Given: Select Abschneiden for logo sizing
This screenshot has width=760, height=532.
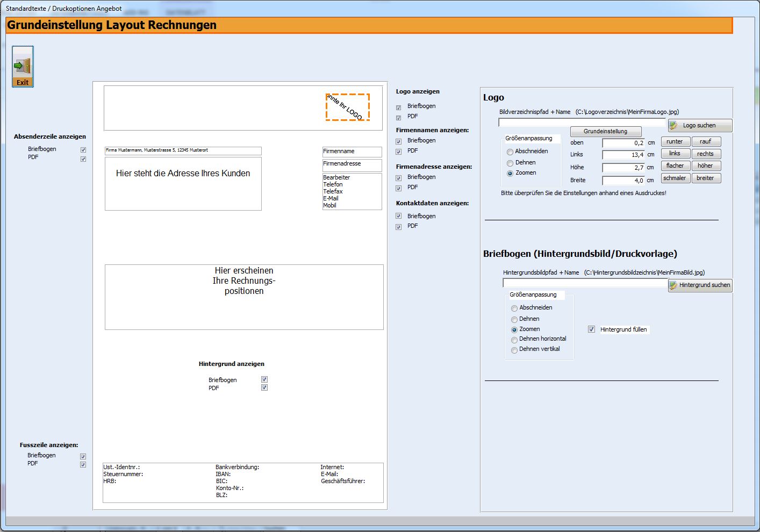Looking at the screenshot, I should coord(510,152).
